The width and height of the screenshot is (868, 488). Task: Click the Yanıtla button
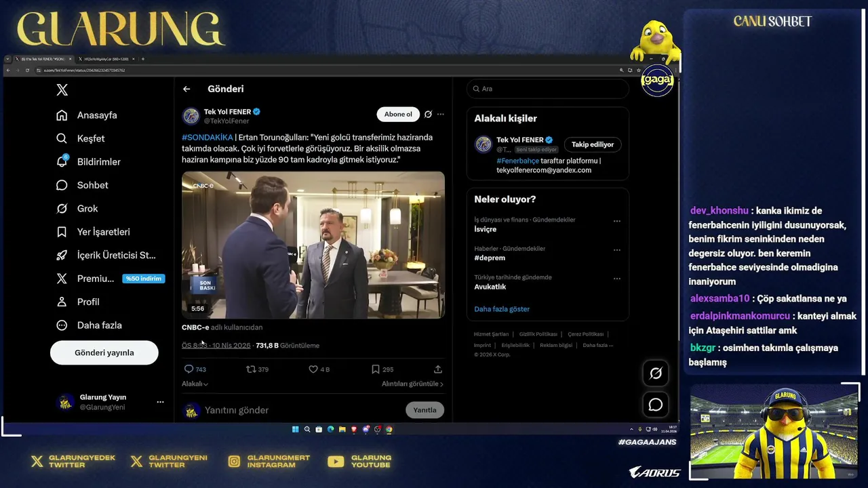[x=425, y=410]
